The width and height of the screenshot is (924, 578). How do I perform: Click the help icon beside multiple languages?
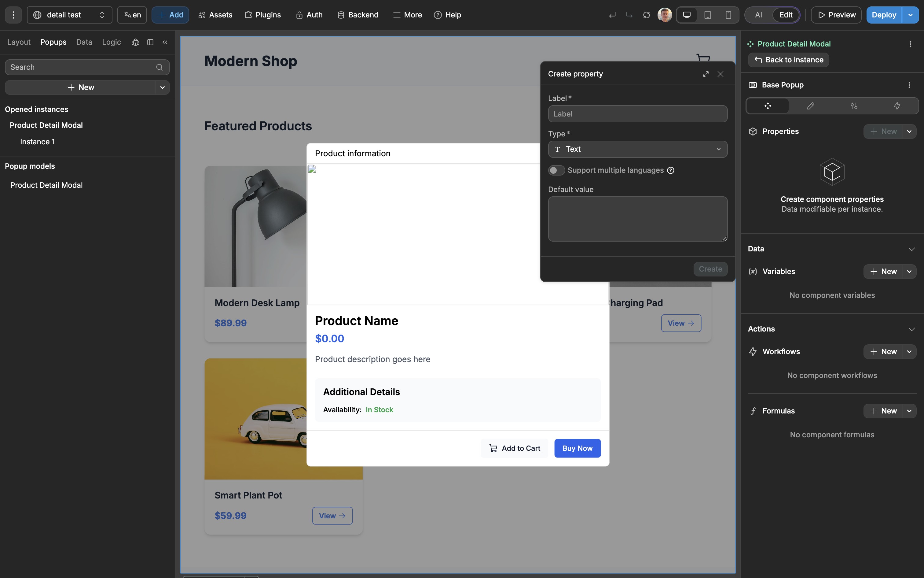[671, 170]
